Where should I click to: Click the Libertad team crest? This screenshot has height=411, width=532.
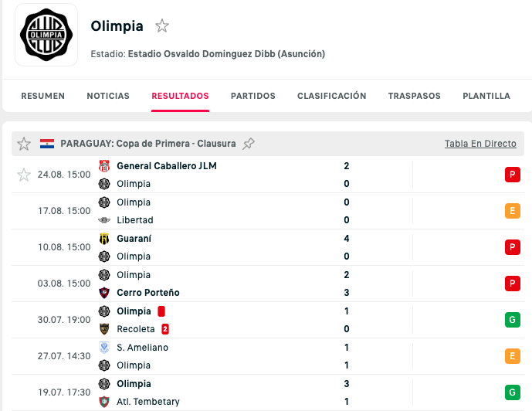tap(104, 220)
